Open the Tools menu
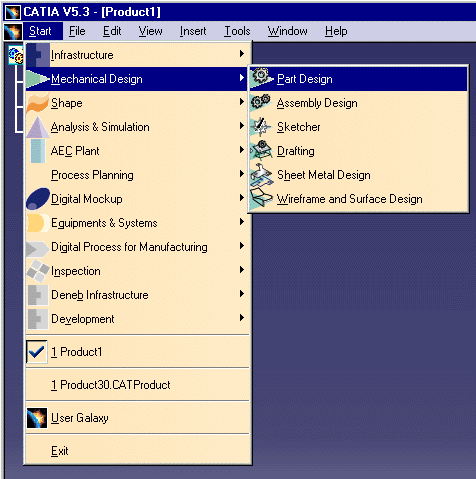Viewport: 476px width, 479px height. [x=237, y=31]
